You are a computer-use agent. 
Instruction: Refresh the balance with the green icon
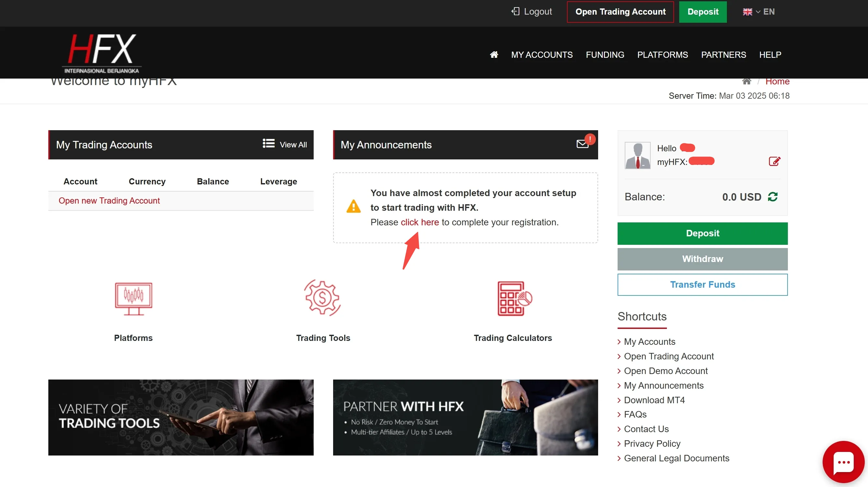773,197
